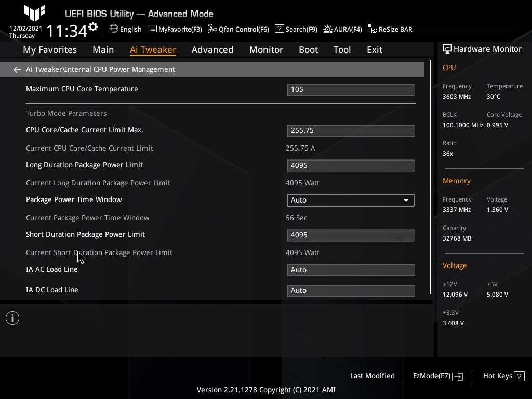
Task: Click the settings list scrollbar
Action: tap(430, 177)
